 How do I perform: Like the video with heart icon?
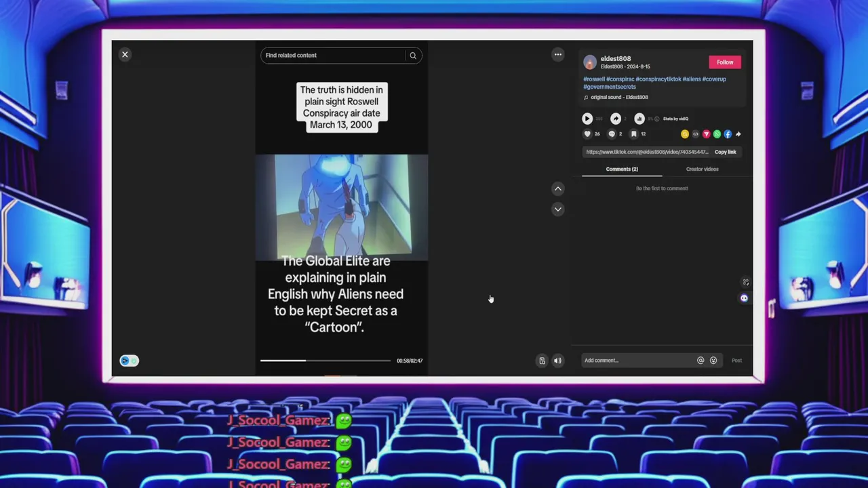coord(588,134)
